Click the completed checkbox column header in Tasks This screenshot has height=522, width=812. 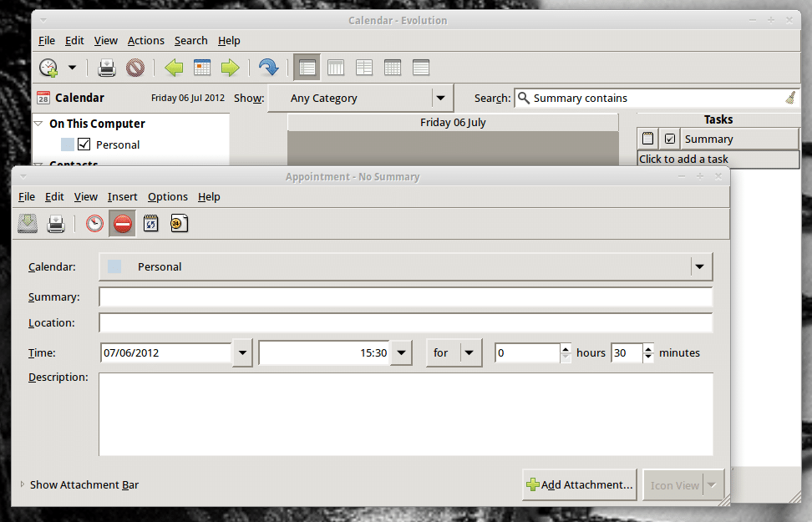(670, 139)
